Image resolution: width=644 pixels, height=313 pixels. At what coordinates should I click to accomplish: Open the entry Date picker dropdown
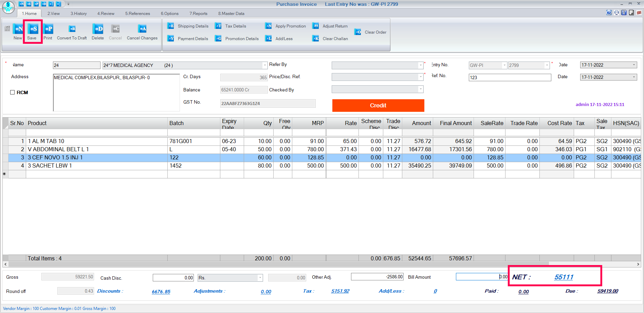point(634,65)
